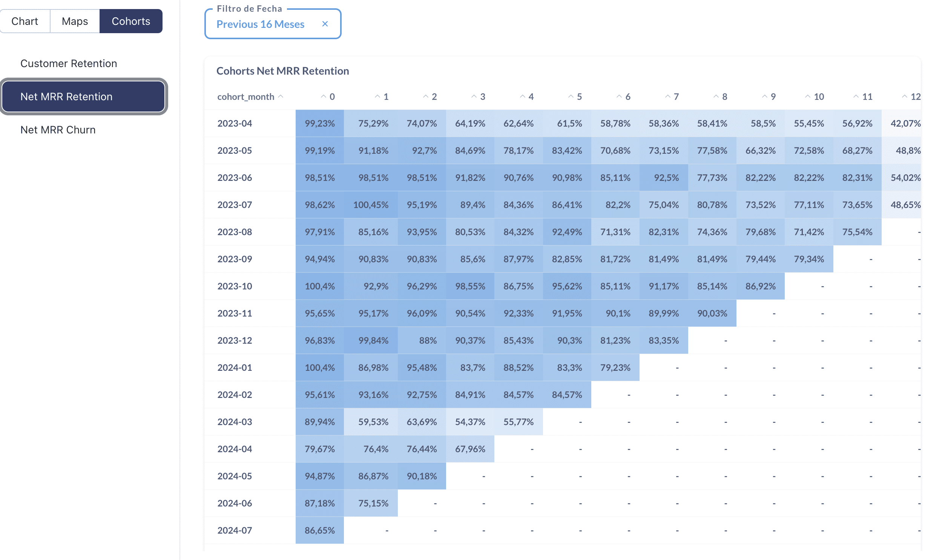The image size is (945, 560).
Task: Select the Net MRR Retention sidebar item
Action: (x=66, y=96)
